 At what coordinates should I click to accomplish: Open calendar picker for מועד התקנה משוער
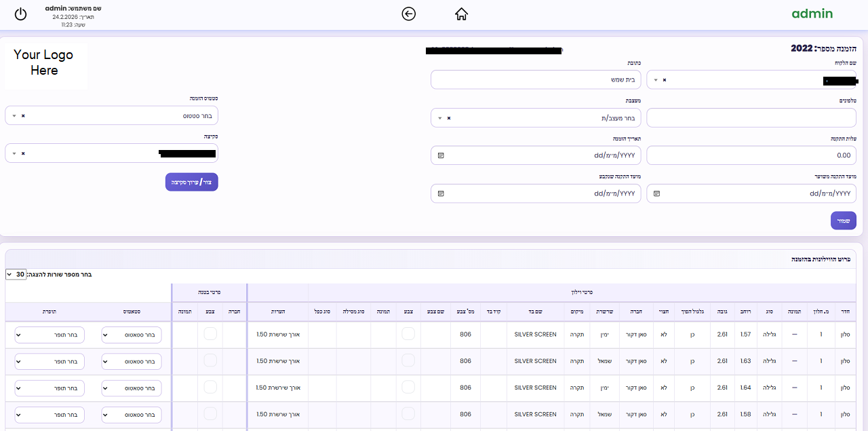point(656,193)
